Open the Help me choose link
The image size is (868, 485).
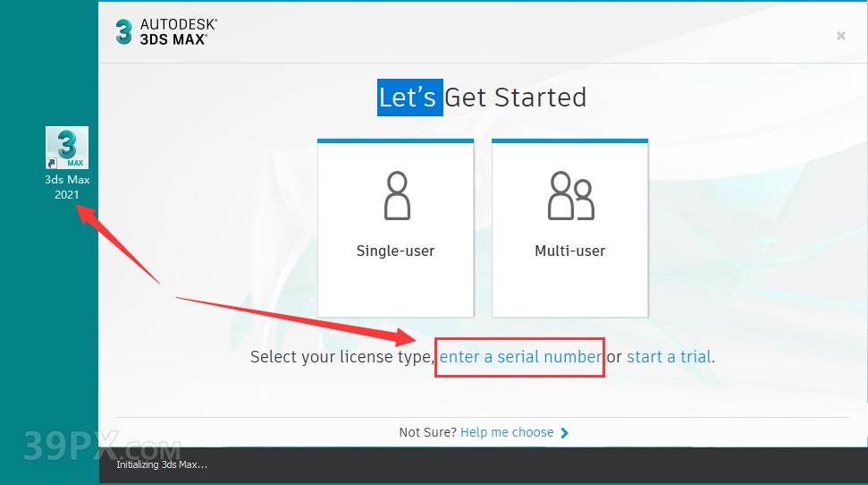pyautogui.click(x=507, y=432)
